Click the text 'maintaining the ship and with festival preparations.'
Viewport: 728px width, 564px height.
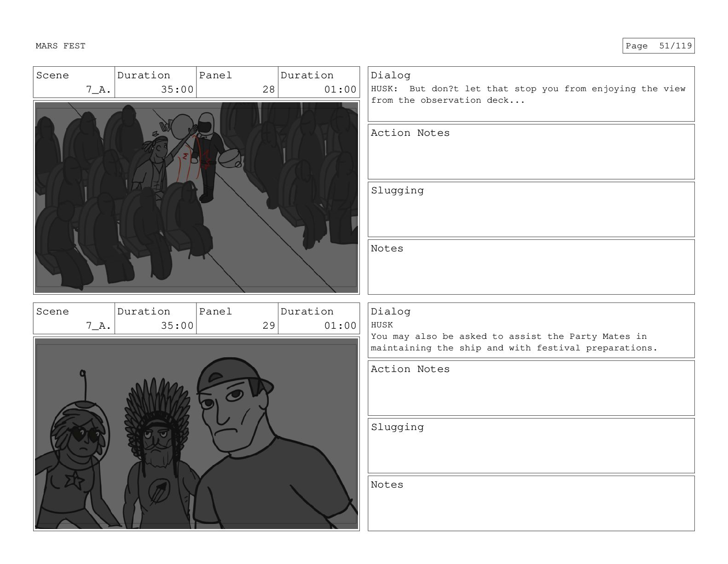(x=514, y=348)
